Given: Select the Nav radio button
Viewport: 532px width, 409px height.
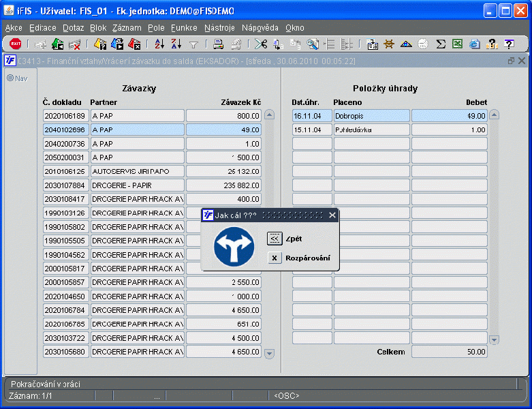Looking at the screenshot, I should [10, 78].
